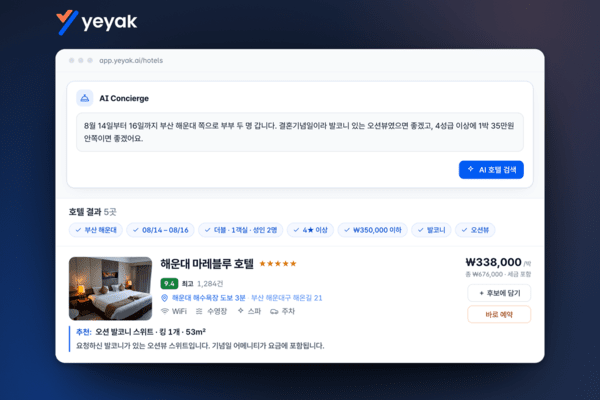Click the AI Concierge bell icon
Image resolution: width=600 pixels, height=400 pixels.
point(85,98)
